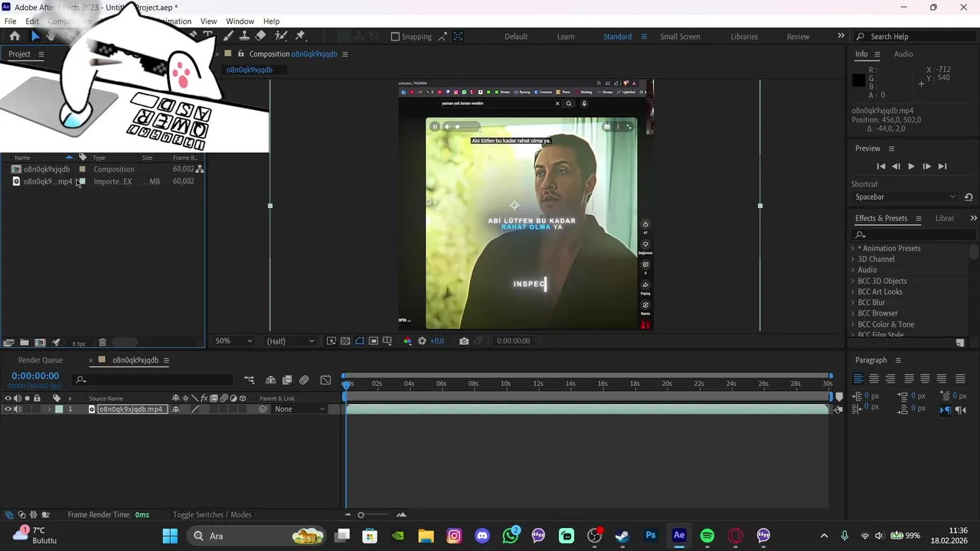This screenshot has height=551, width=980.
Task: Jump to the last frame in Preview
Action: pyautogui.click(x=942, y=166)
